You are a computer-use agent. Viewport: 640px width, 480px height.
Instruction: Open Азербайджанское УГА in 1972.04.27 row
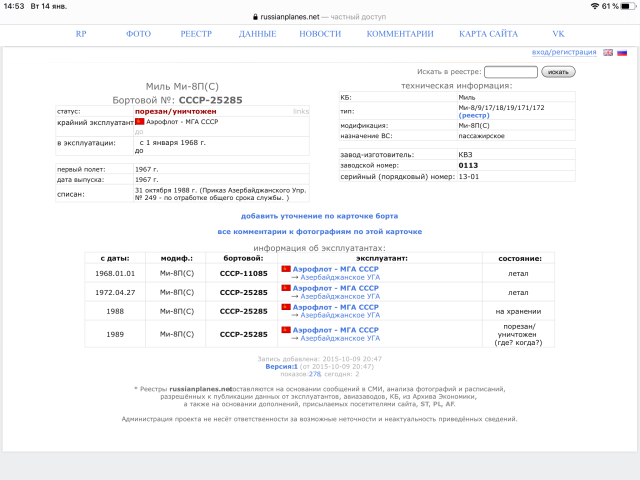pyautogui.click(x=340, y=296)
